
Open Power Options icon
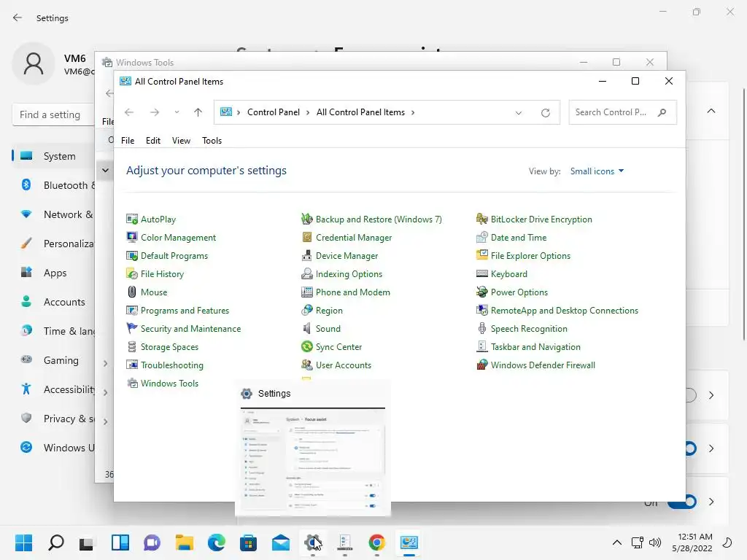[x=482, y=292]
